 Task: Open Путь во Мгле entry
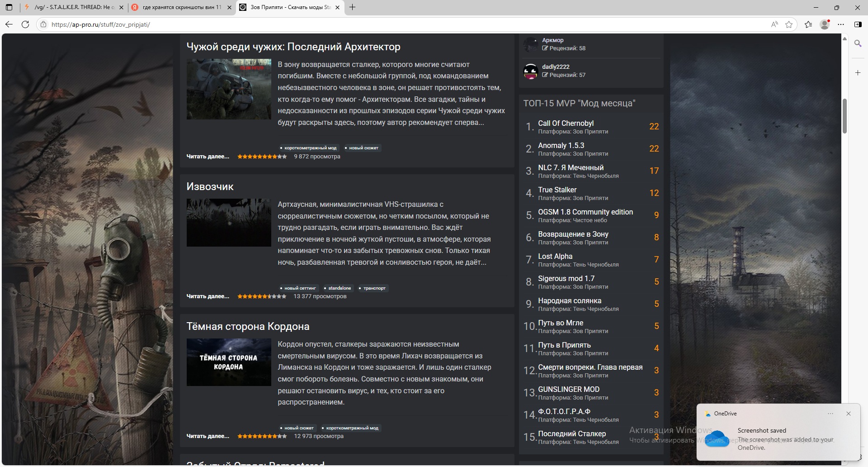[x=561, y=323]
